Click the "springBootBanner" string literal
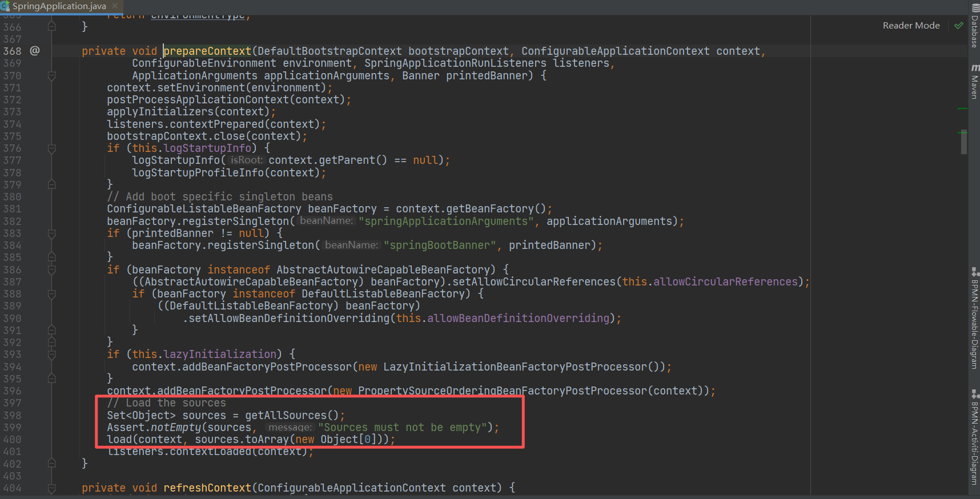980x499 pixels. click(x=440, y=246)
